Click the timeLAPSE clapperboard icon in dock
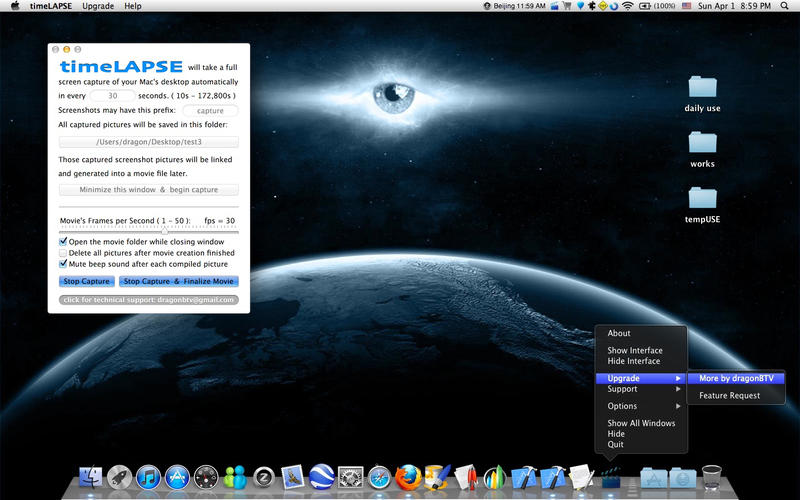 click(611, 478)
